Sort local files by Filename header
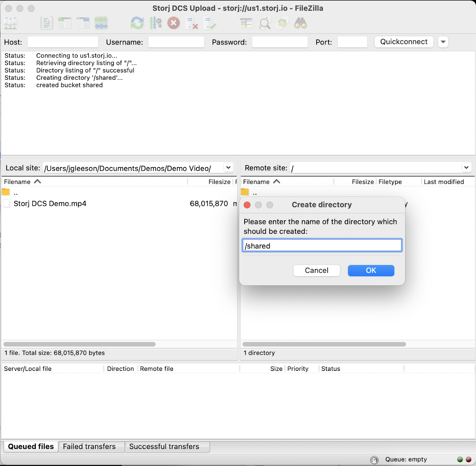 tap(95, 182)
